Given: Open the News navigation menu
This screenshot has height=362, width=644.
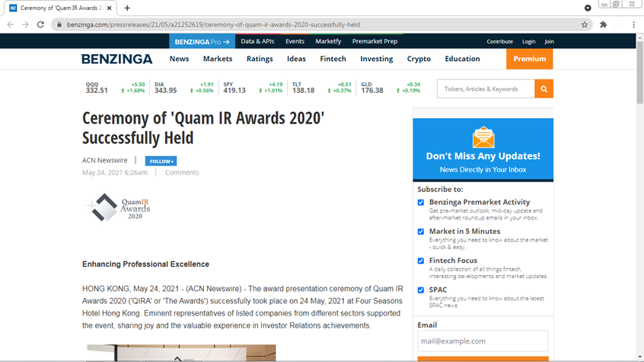Looking at the screenshot, I should (x=179, y=59).
